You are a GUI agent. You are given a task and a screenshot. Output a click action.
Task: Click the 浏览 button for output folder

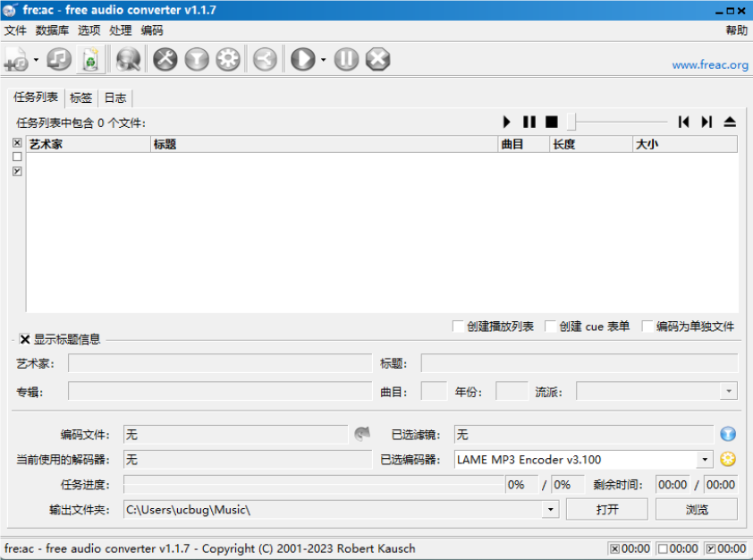tap(697, 509)
